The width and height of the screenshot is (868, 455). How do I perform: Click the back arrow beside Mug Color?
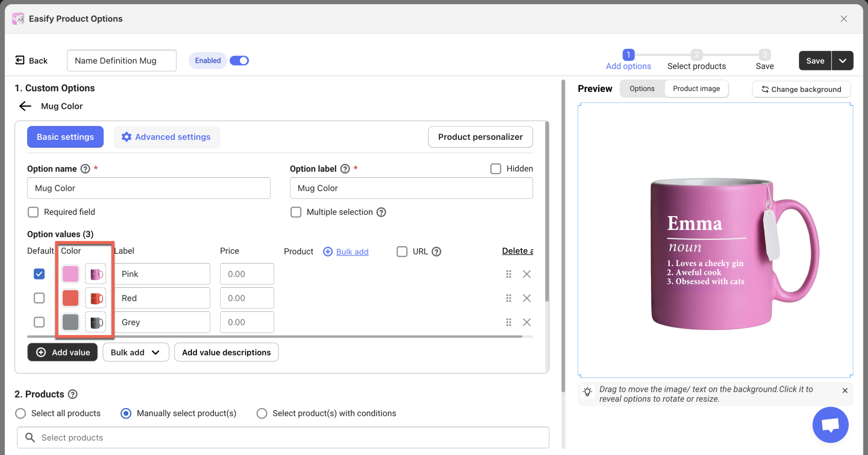click(25, 106)
